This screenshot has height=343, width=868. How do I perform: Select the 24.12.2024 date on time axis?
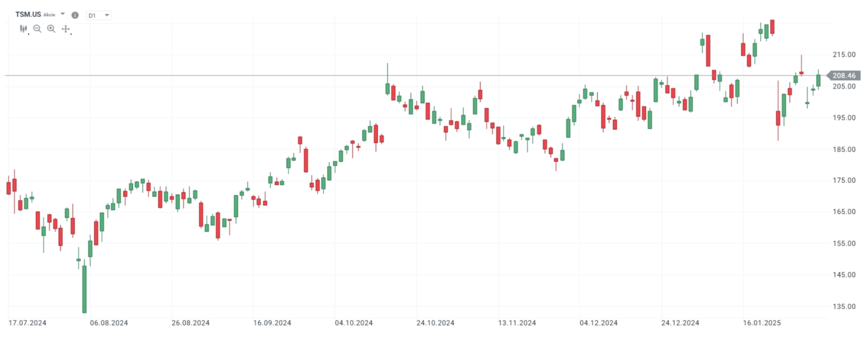(680, 323)
